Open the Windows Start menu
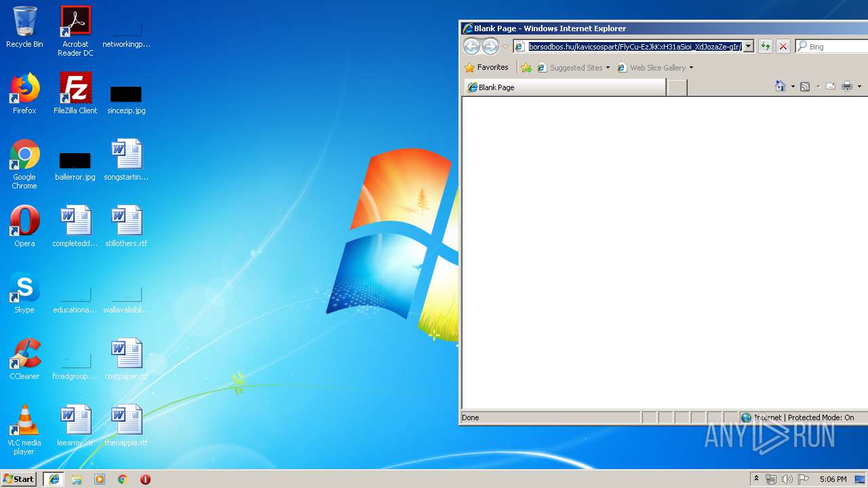Image resolution: width=868 pixels, height=488 pixels. tap(19, 479)
